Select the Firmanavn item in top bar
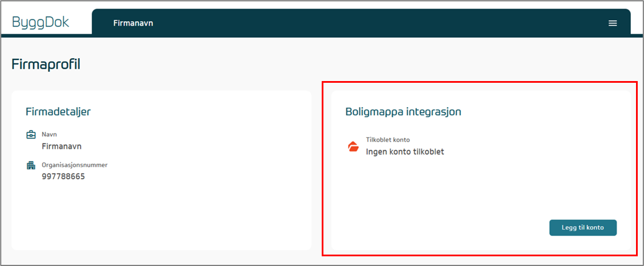Screen dimensions: 644x266 133,23
